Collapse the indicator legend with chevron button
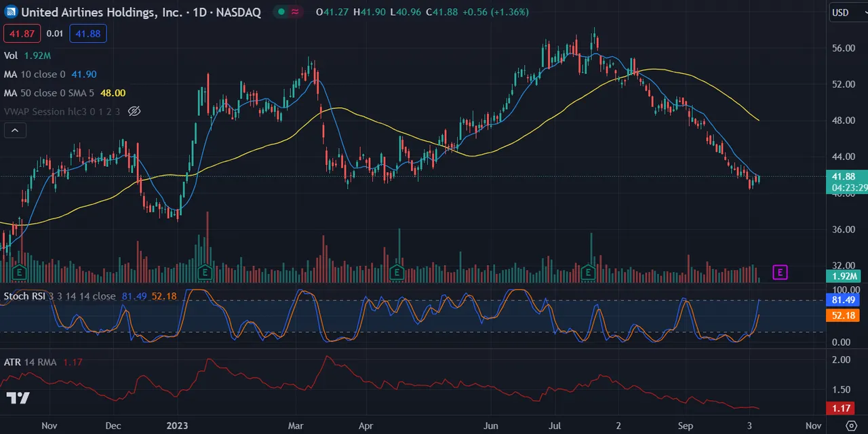The height and width of the screenshot is (434, 868). pyautogui.click(x=16, y=130)
